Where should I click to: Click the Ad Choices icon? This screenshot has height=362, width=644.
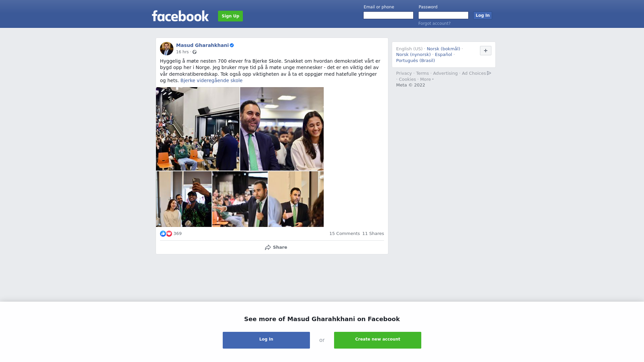tap(489, 73)
